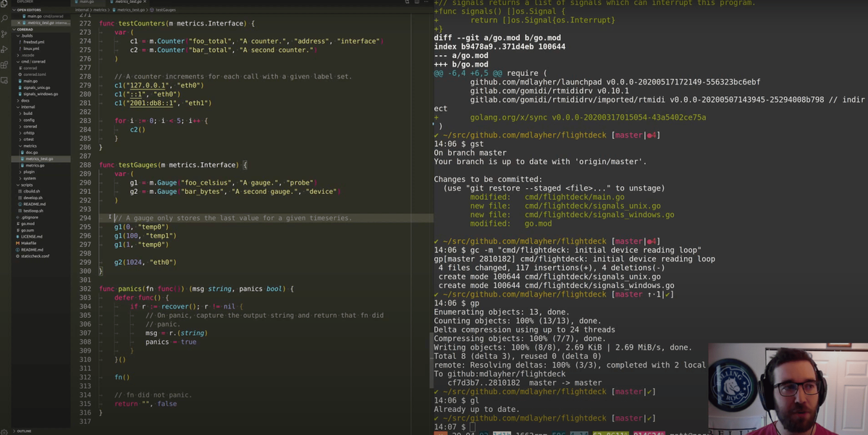This screenshot has width=868, height=435.
Task: Close metrics_test.go in Open Editors list
Action: [x=20, y=23]
